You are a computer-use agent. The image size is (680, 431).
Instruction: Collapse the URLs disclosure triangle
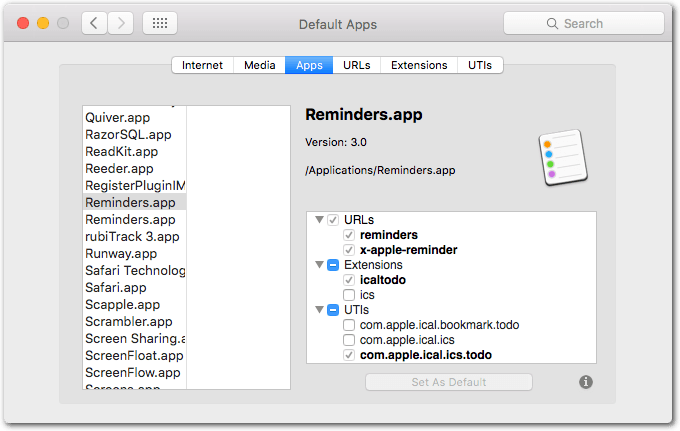pos(319,220)
